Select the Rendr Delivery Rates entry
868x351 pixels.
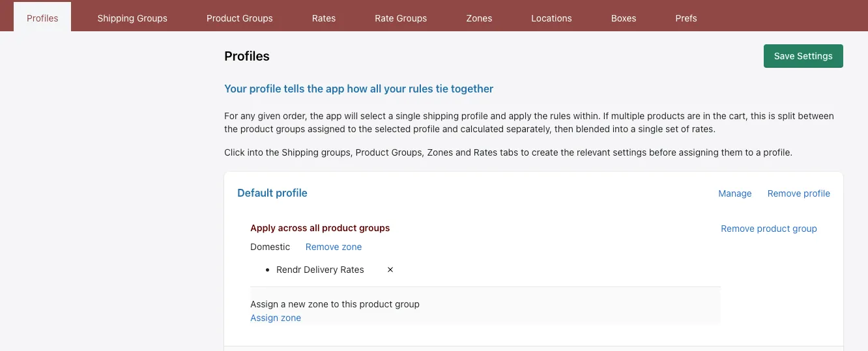pyautogui.click(x=320, y=270)
